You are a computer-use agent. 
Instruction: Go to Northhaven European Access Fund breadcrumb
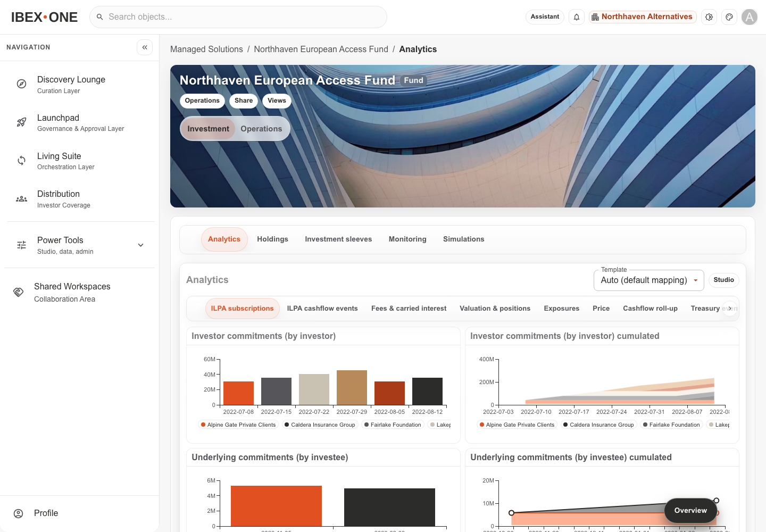coord(321,49)
